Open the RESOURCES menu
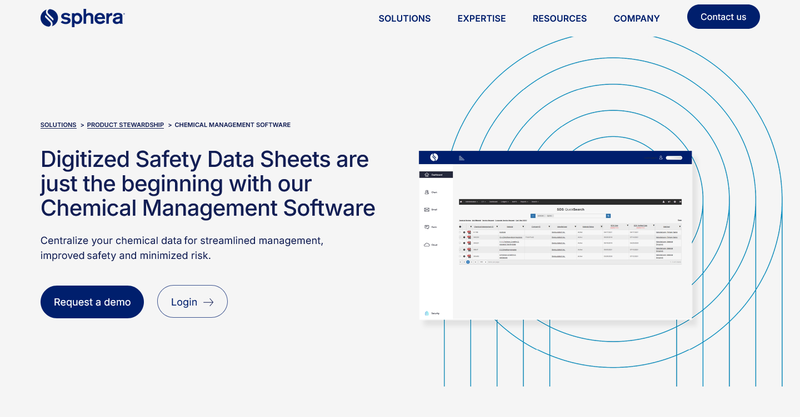 click(x=560, y=18)
